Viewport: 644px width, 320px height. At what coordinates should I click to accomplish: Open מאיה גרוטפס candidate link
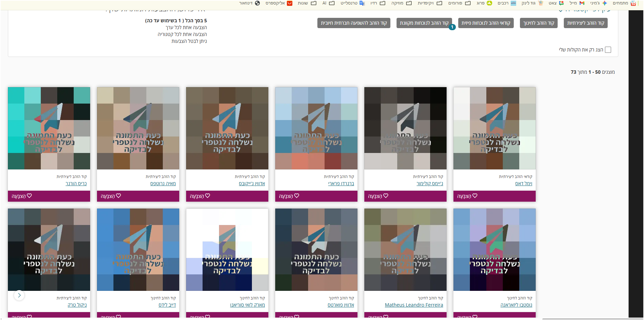click(x=163, y=183)
